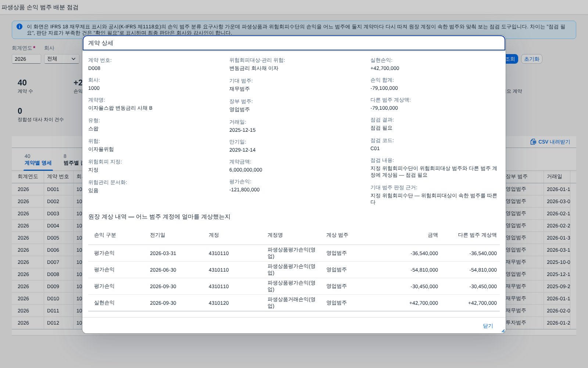
Task: Select contract D012 in the background table
Action: (x=53, y=323)
